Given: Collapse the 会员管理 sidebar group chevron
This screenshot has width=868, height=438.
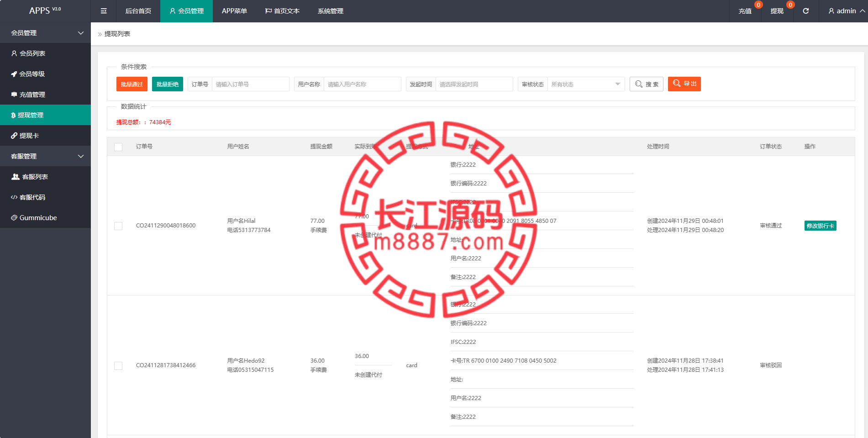Looking at the screenshot, I should click(81, 33).
